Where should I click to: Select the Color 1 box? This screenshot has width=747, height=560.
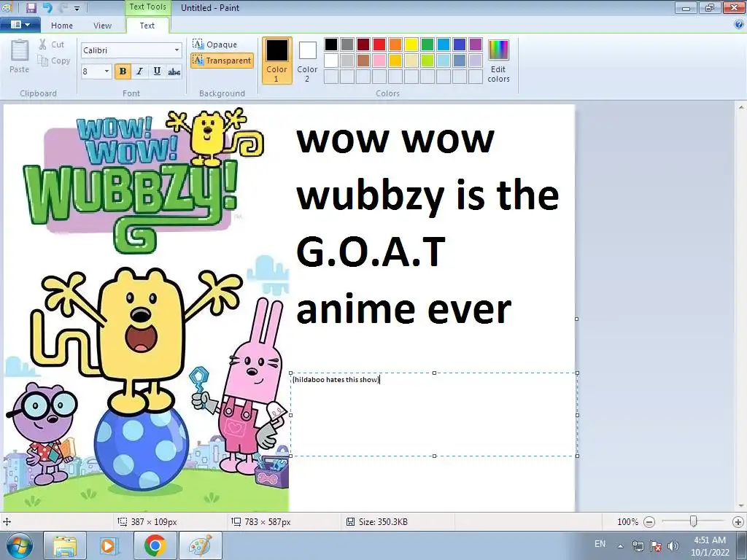[276, 61]
